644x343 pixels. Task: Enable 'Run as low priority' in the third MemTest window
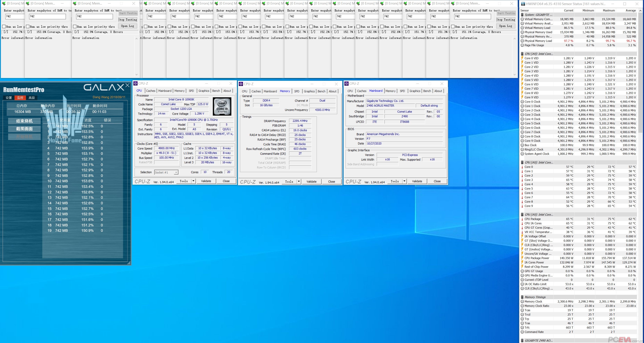(x=75, y=27)
